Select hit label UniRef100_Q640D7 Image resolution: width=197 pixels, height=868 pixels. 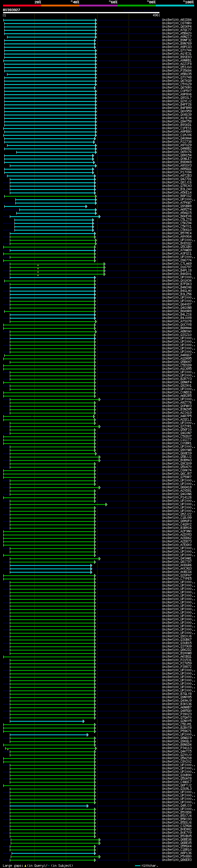coord(177,304)
